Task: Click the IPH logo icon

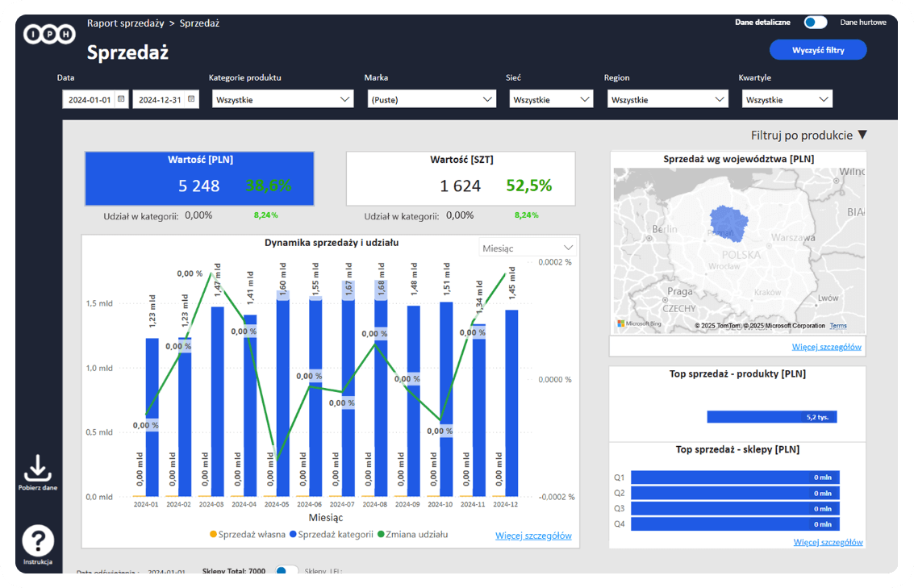Action: 49,33
